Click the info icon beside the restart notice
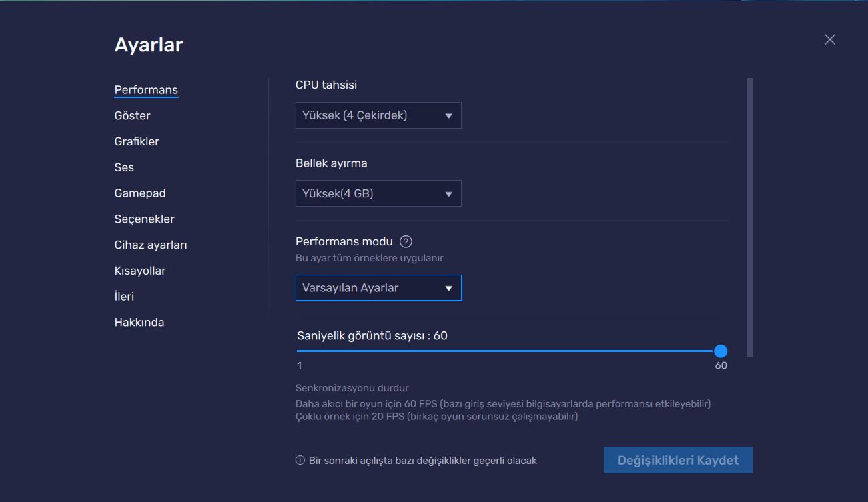Image resolution: width=868 pixels, height=502 pixels. point(300,461)
